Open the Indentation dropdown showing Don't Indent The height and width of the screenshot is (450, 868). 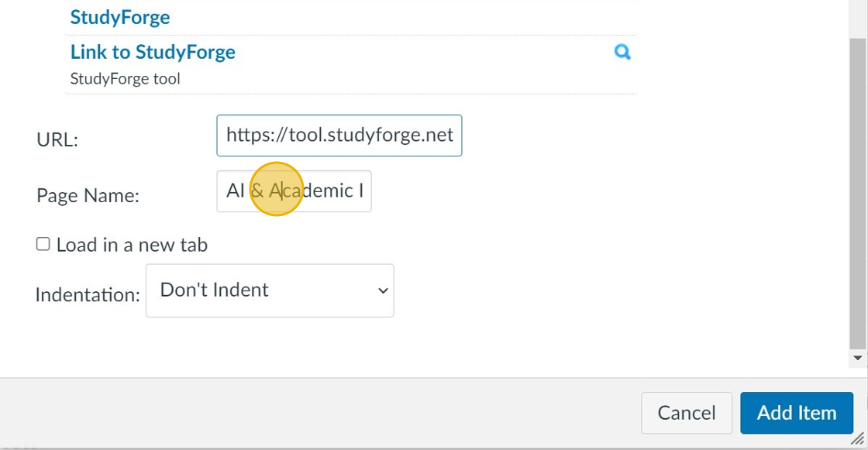coord(269,290)
